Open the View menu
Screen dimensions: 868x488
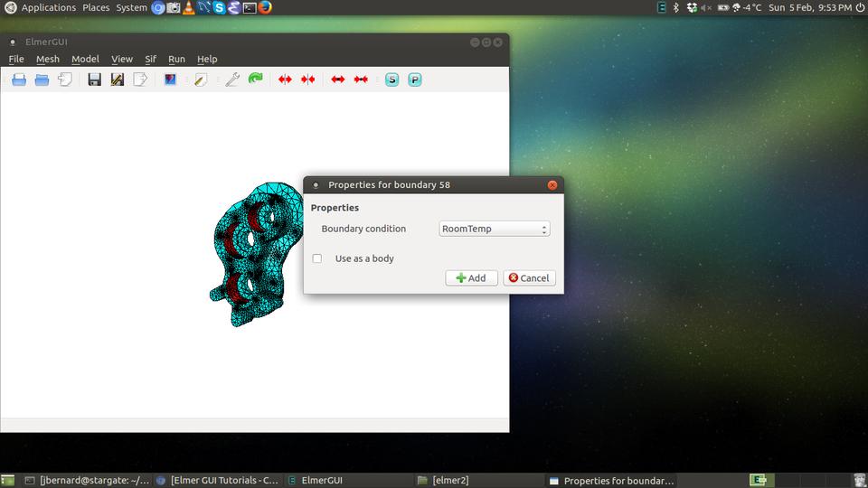tap(122, 59)
